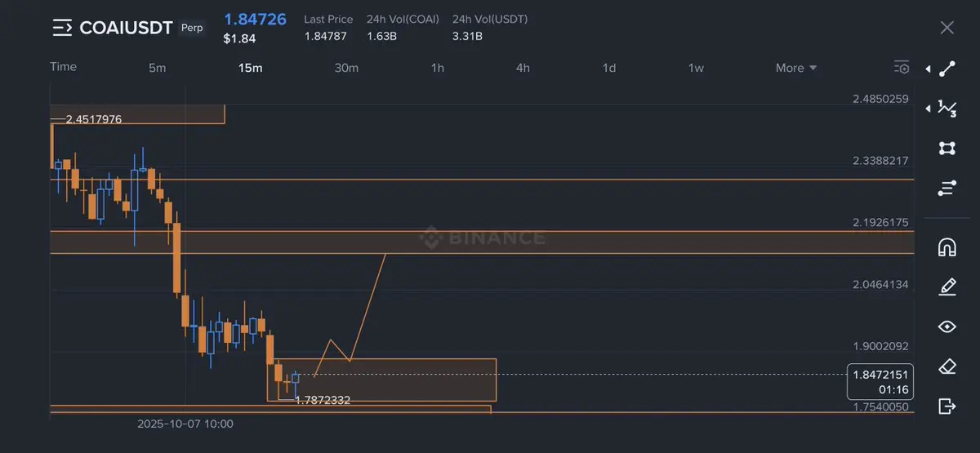This screenshot has width=980, height=453.
Task: Expand the wave pattern tool submenu arrow
Action: (928, 108)
